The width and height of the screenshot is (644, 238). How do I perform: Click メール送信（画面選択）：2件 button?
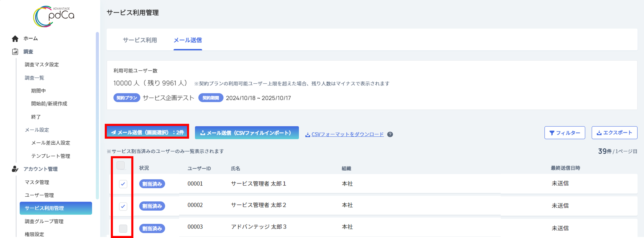(147, 132)
